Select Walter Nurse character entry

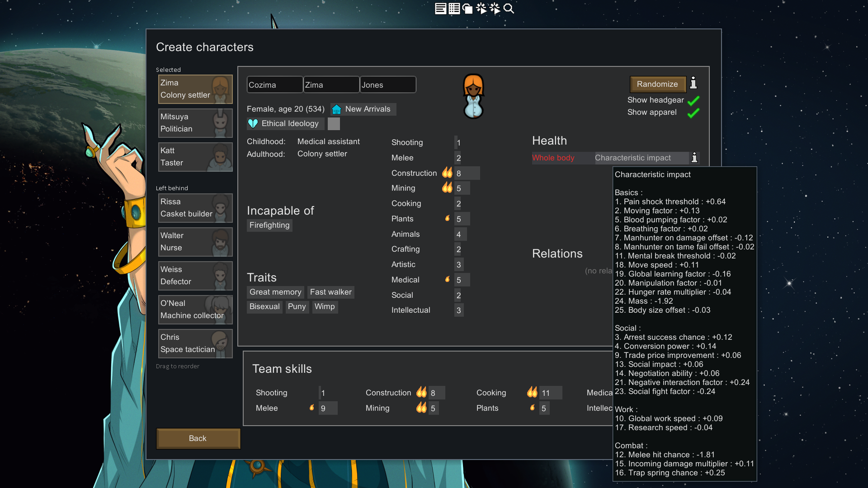pos(195,242)
